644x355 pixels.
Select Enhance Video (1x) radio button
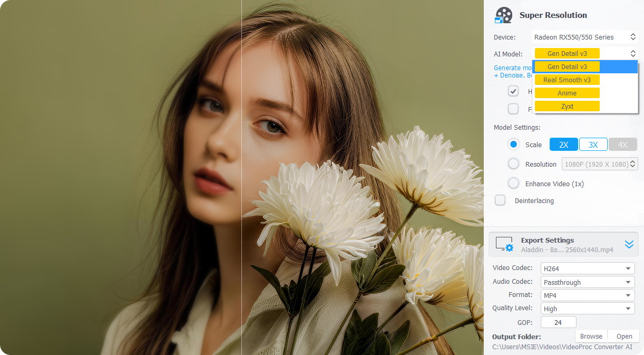pyautogui.click(x=513, y=184)
